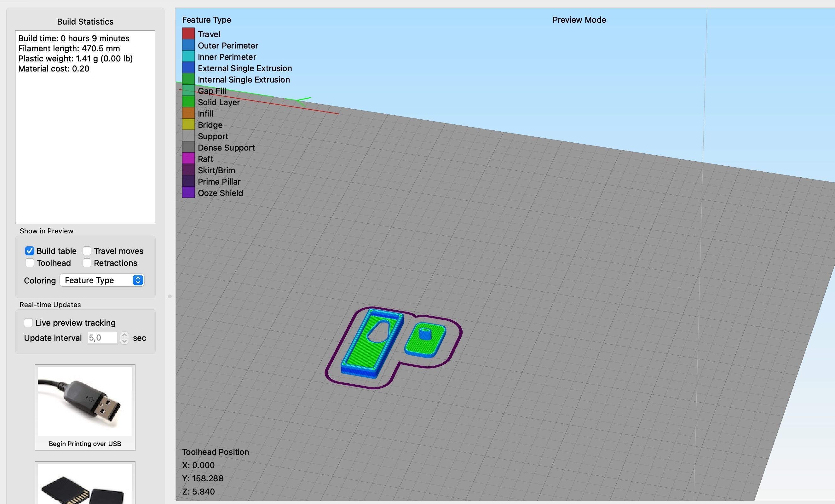The width and height of the screenshot is (835, 504).
Task: Click the Begin Printing over USB image button
Action: point(85,401)
